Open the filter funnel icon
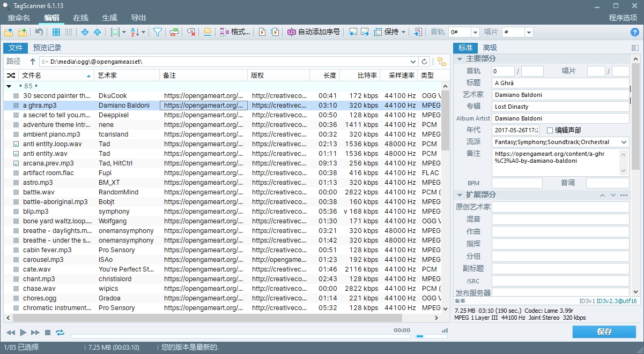The height and width of the screenshot is (354, 644). click(158, 32)
